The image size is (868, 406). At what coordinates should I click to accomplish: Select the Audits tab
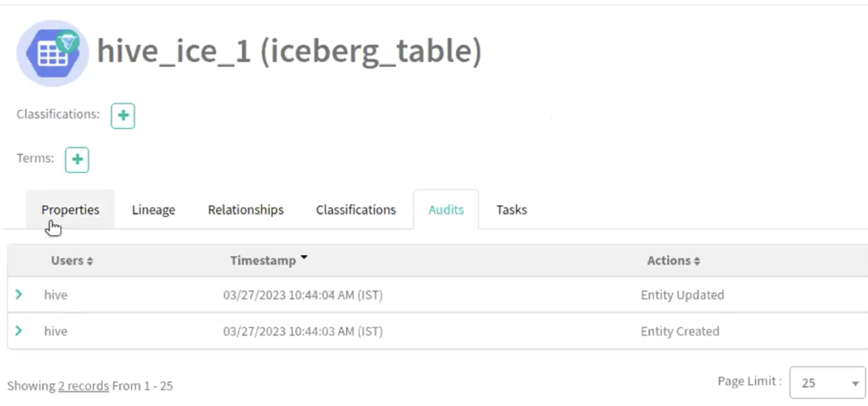tap(446, 210)
